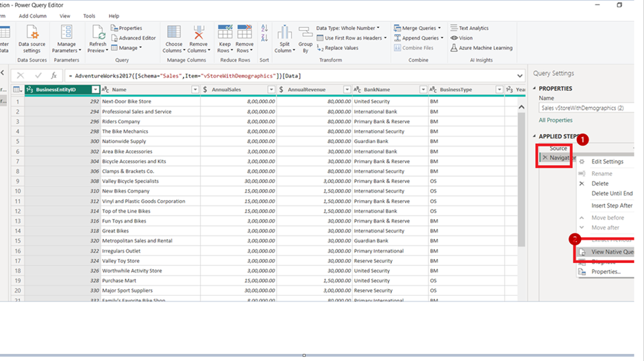Click the Group By icon
This screenshot has width=644, height=361.
306,33
